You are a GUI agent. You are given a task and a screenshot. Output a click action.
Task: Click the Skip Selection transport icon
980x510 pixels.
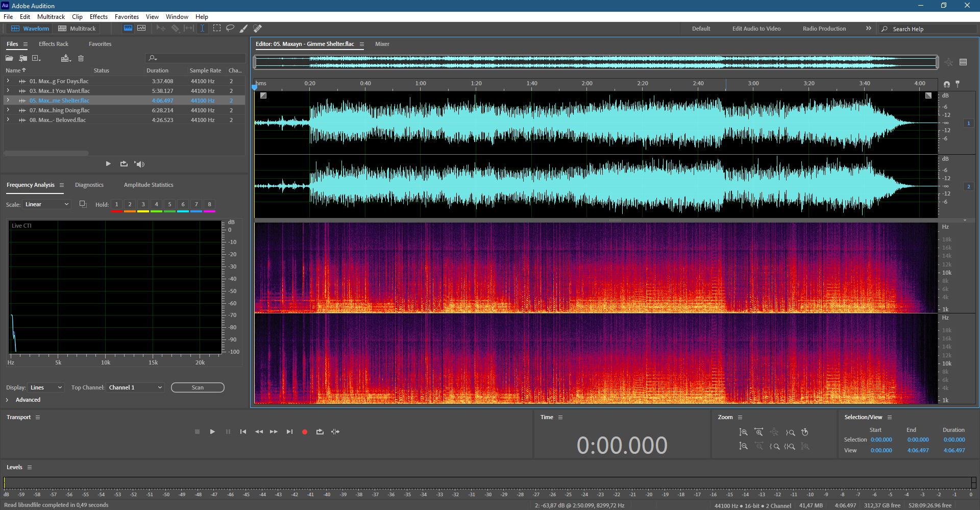335,432
